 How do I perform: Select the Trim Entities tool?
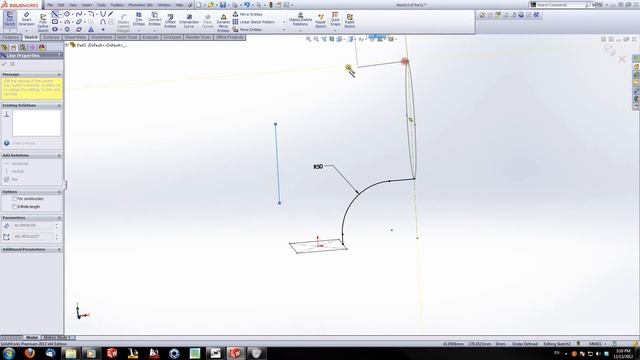tap(139, 19)
